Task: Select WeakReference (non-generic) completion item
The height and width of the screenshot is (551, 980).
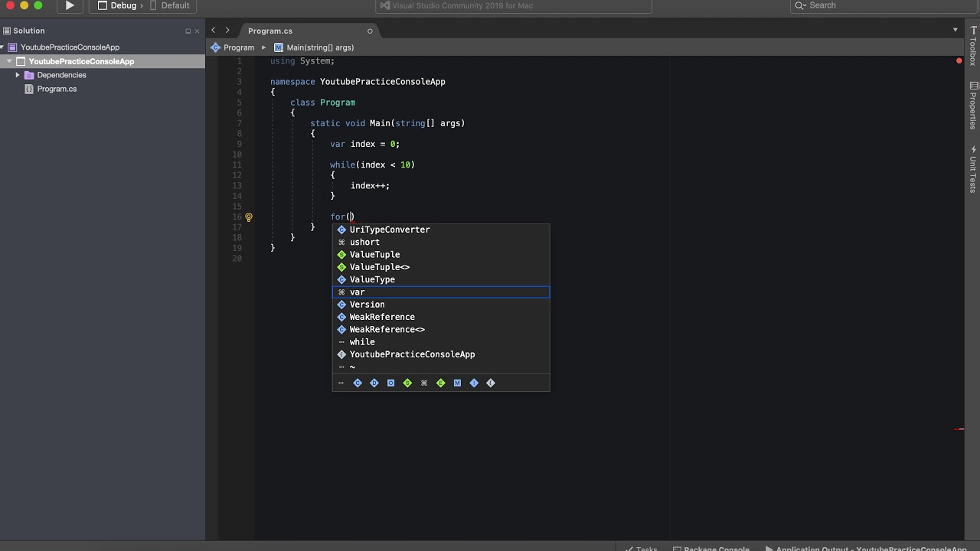Action: coord(441,317)
